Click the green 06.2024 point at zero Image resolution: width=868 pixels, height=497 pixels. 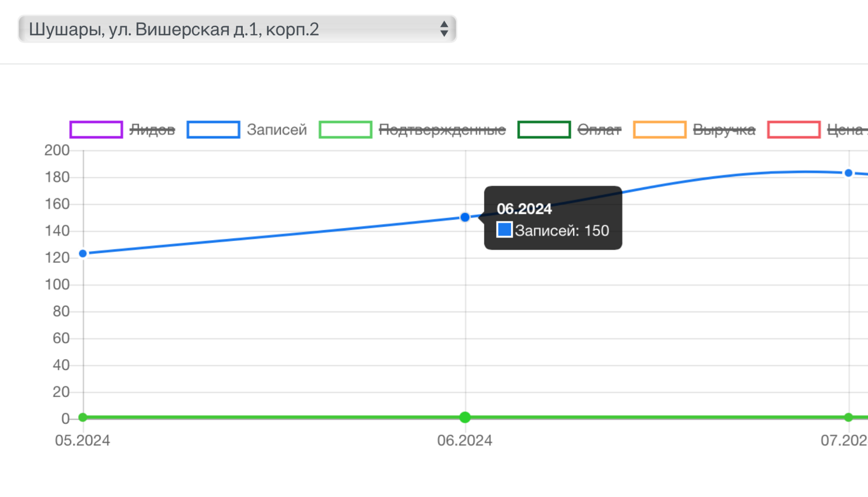[465, 417]
